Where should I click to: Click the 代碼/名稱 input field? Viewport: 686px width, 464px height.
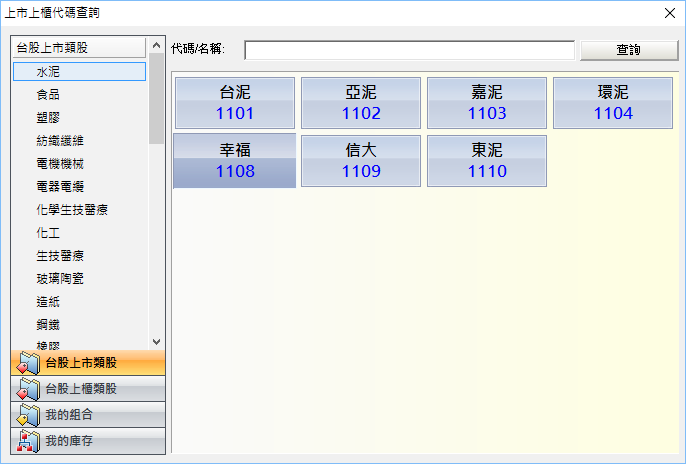pos(409,50)
